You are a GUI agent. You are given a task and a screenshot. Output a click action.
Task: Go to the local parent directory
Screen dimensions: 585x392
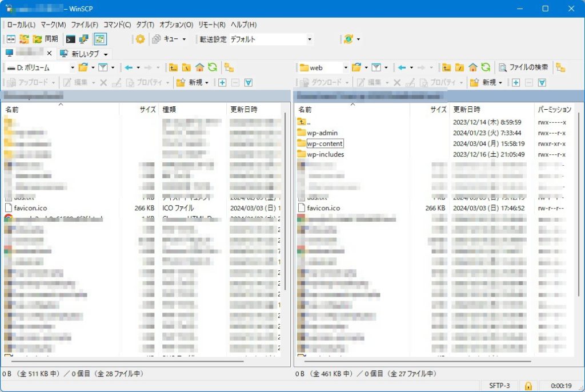coord(174,67)
